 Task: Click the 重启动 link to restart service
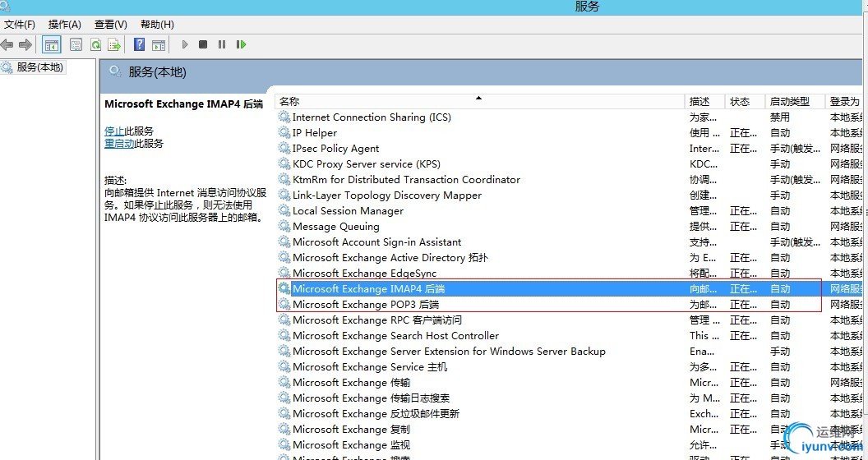pyautogui.click(x=119, y=143)
